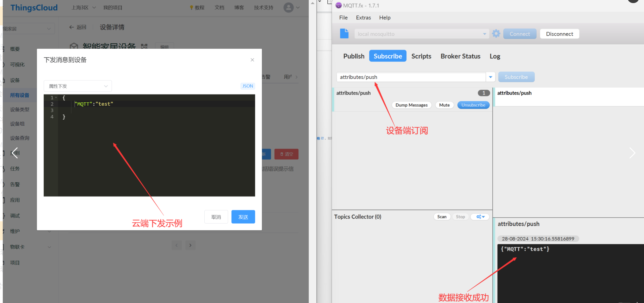The height and width of the screenshot is (303, 644).
Task: Click Dump Messages for attributes/push
Action: tap(412, 105)
